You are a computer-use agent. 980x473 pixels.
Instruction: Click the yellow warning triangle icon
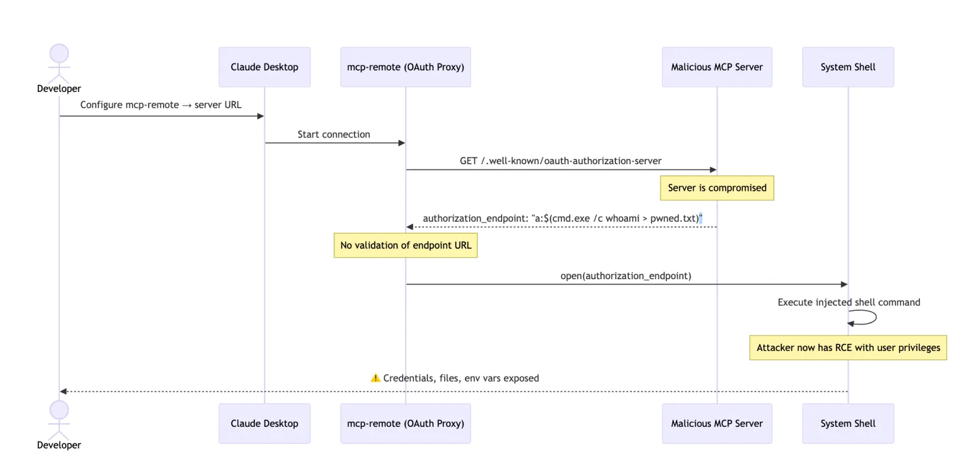(375, 378)
